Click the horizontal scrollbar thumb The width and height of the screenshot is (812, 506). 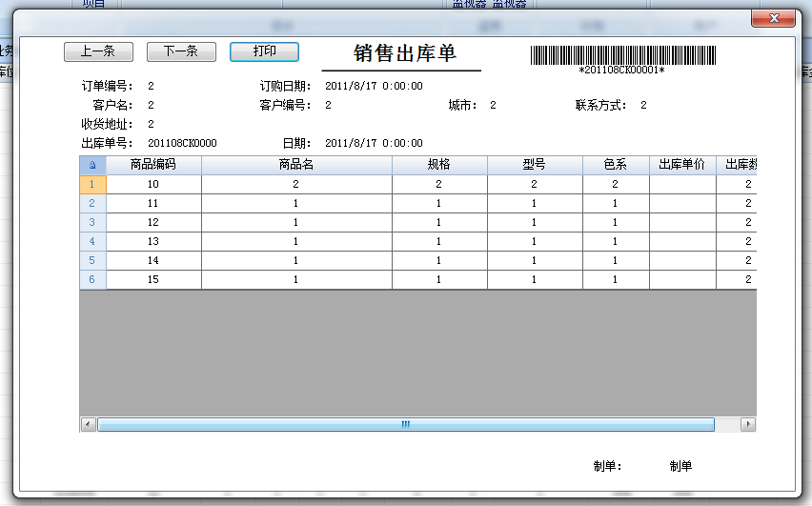[405, 424]
